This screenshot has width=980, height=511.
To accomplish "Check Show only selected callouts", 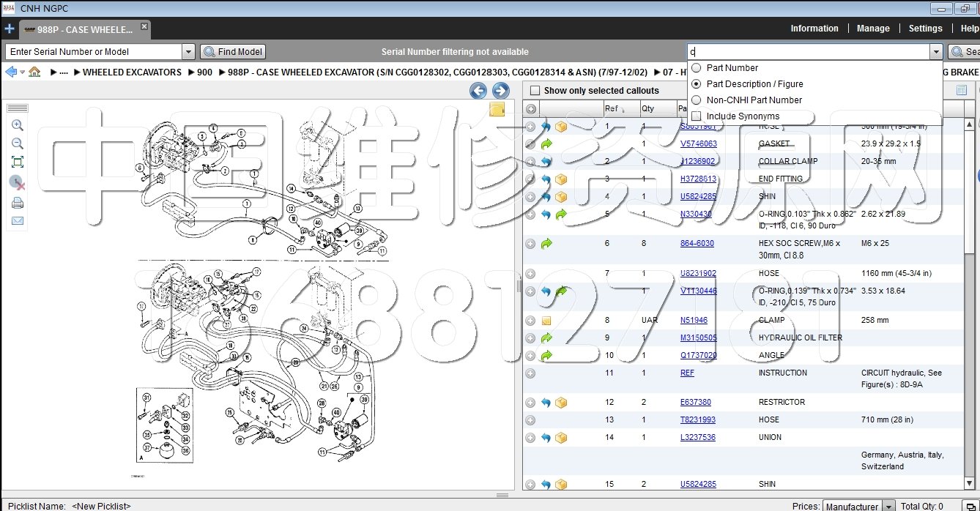I will pyautogui.click(x=535, y=91).
